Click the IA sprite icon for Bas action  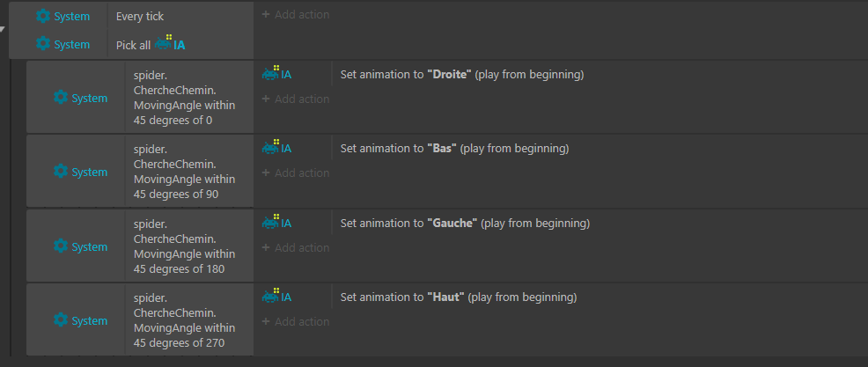[x=270, y=147]
